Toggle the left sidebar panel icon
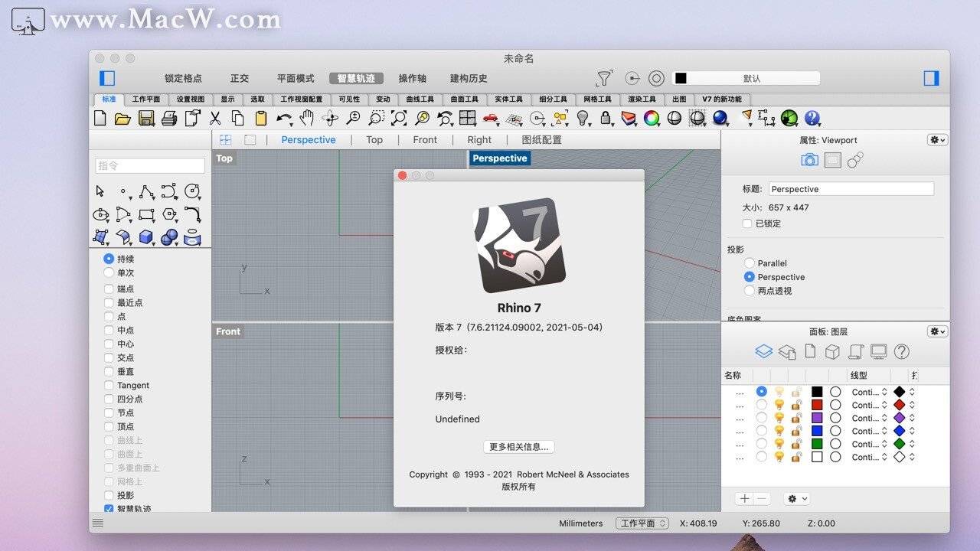This screenshot has height=551, width=980. (x=107, y=78)
